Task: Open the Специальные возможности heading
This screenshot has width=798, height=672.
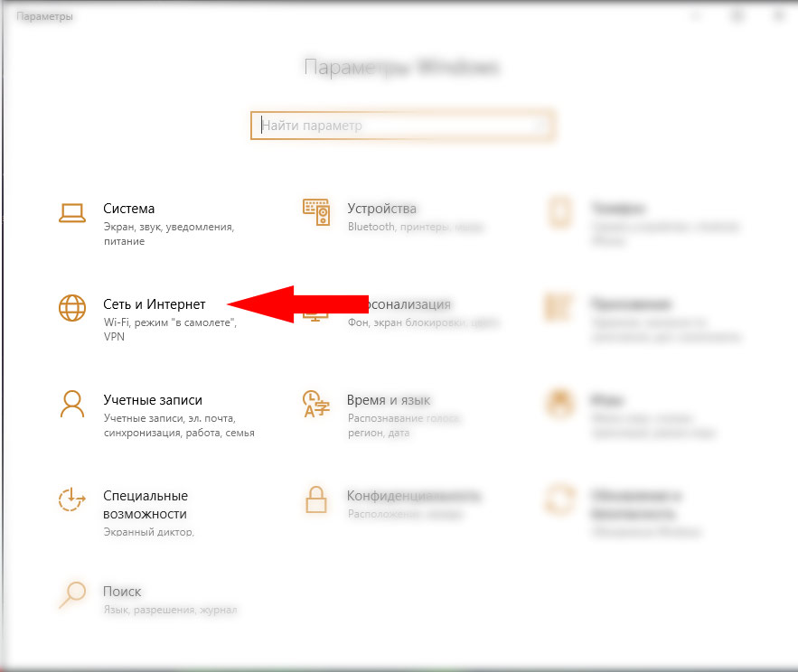Action: coord(146,505)
